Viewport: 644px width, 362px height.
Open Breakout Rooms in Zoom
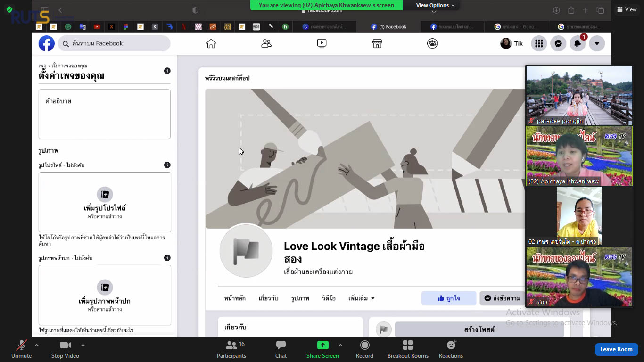[408, 350]
